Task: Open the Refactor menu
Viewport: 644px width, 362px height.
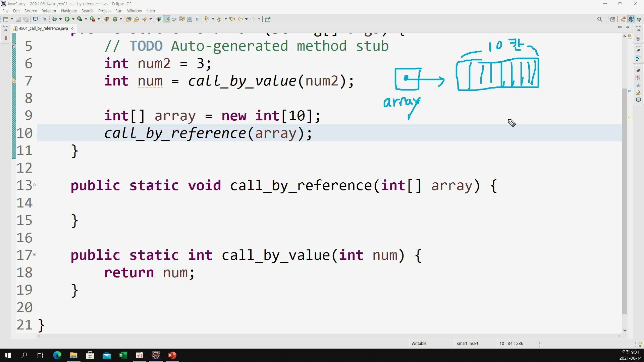Action: (x=49, y=11)
